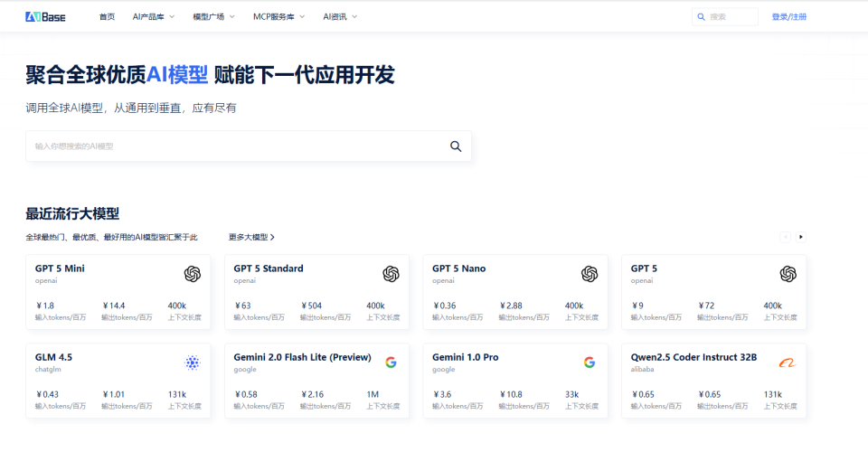This screenshot has height=452, width=868.
Task: Open the GLM 4.5 model title
Action: pos(53,357)
